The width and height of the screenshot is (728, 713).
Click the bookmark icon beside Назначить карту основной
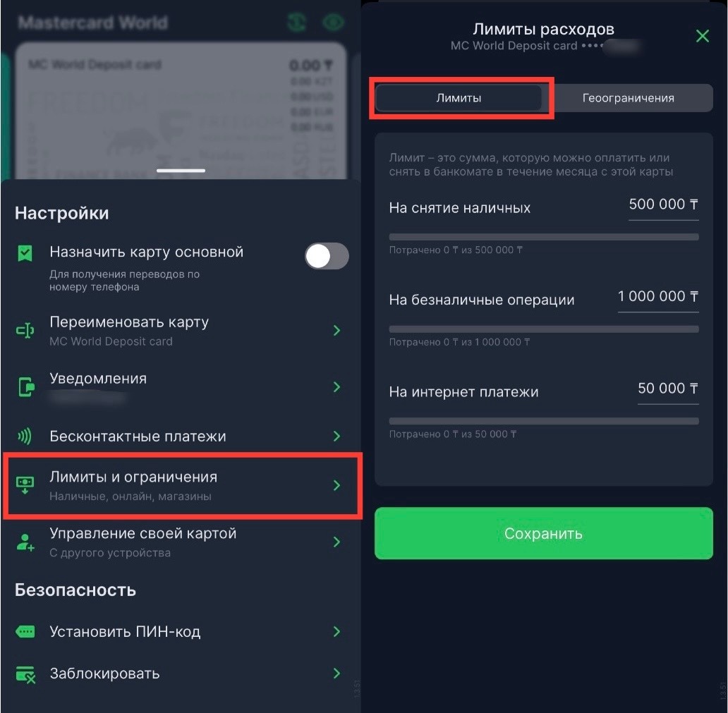[x=25, y=254]
